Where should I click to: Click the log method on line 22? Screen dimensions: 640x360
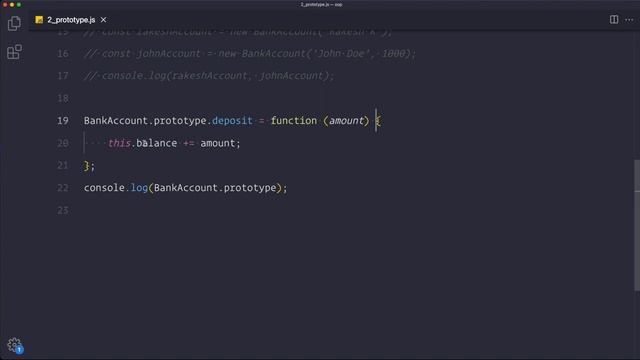tap(139, 188)
